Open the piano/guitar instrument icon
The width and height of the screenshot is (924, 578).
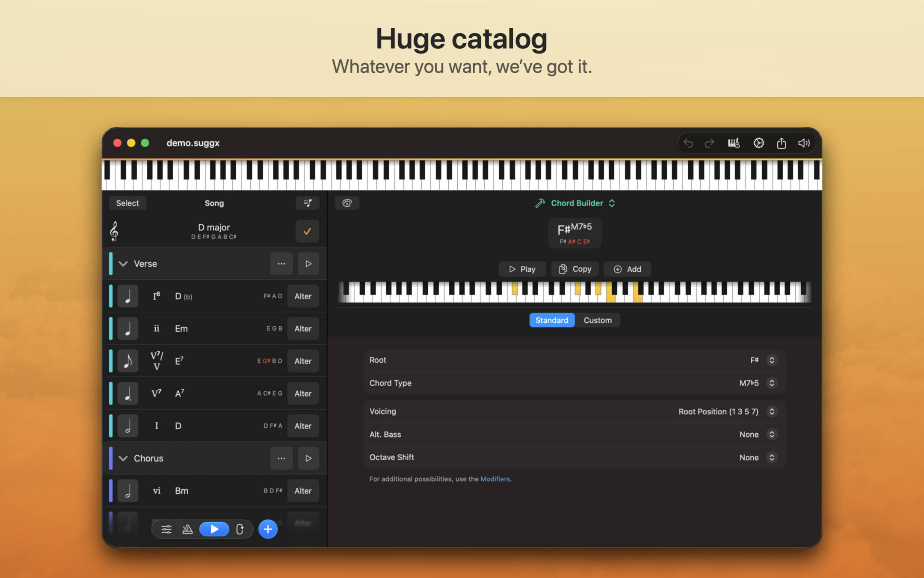click(734, 143)
